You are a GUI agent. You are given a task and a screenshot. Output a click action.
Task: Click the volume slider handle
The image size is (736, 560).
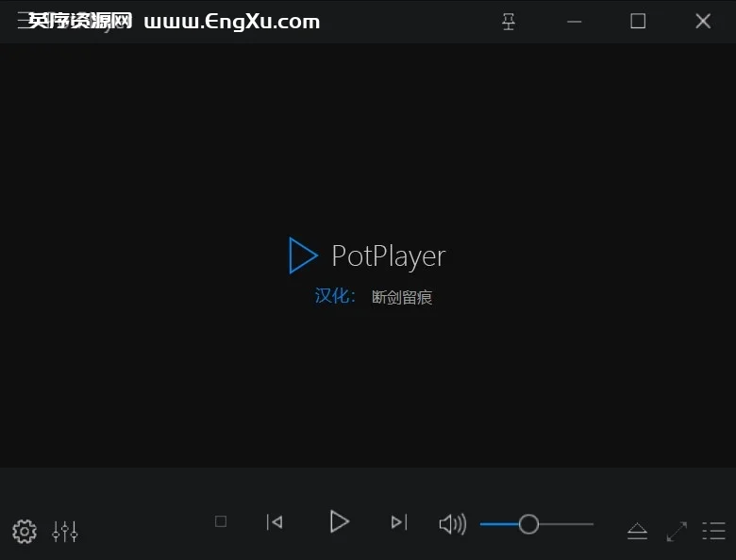coord(528,524)
